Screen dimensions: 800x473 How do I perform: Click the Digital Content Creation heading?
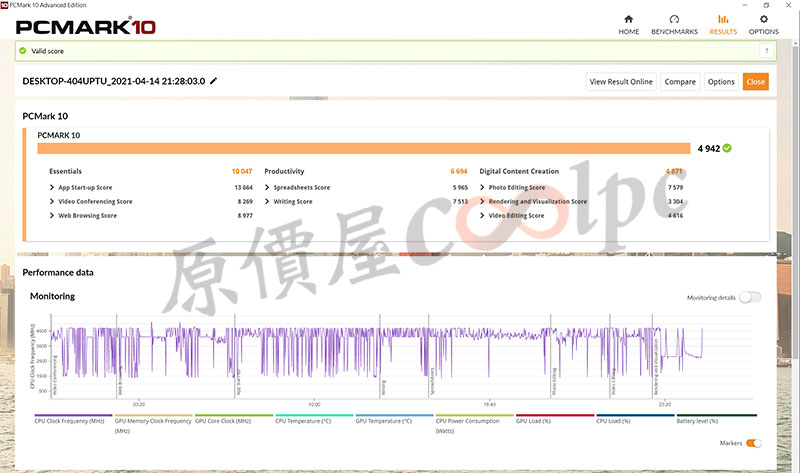519,171
